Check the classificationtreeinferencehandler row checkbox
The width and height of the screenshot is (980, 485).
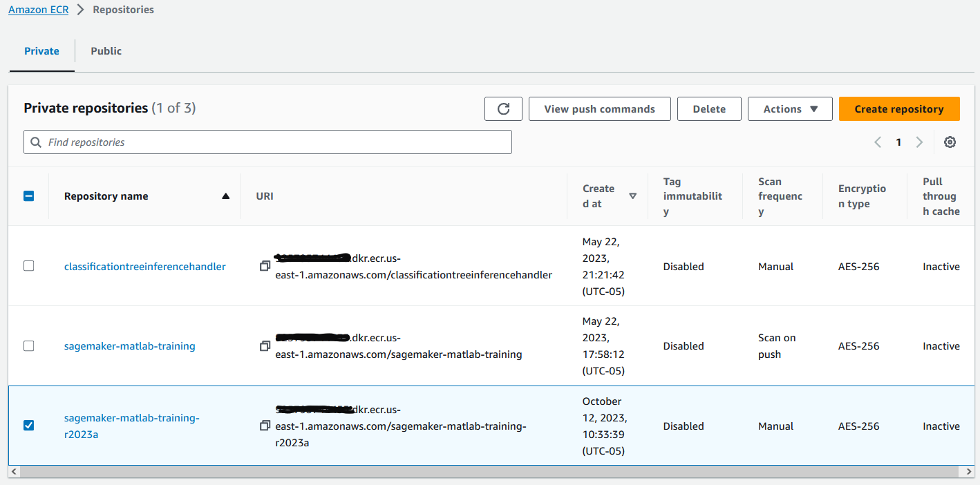[x=28, y=266]
